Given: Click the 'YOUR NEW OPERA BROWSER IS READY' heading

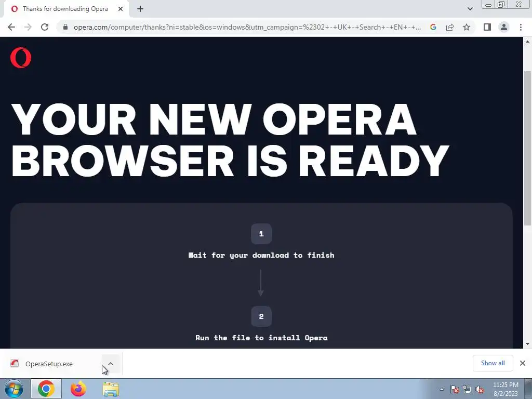Looking at the screenshot, I should click(230, 140).
